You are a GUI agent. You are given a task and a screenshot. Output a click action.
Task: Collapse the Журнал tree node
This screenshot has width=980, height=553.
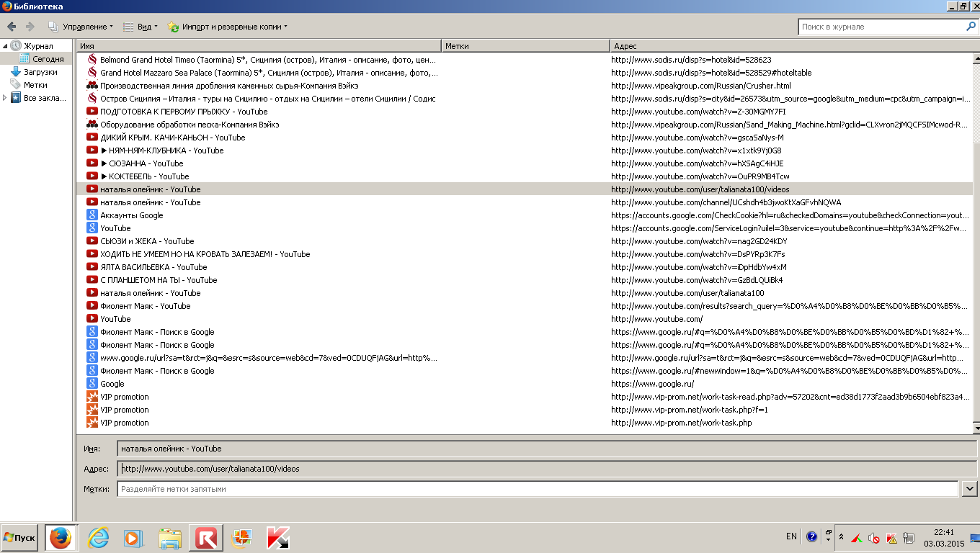pos(5,46)
